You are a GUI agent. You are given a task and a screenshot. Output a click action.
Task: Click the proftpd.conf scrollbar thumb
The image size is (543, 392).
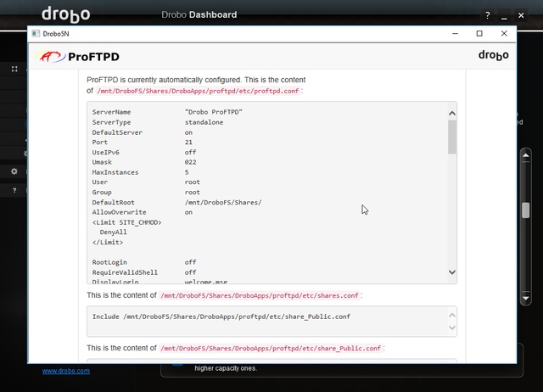click(452, 137)
